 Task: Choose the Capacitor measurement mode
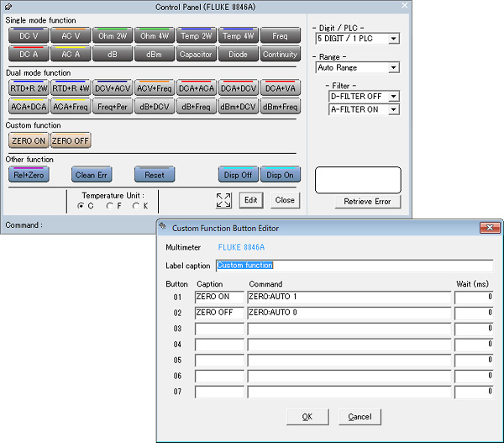point(196,55)
